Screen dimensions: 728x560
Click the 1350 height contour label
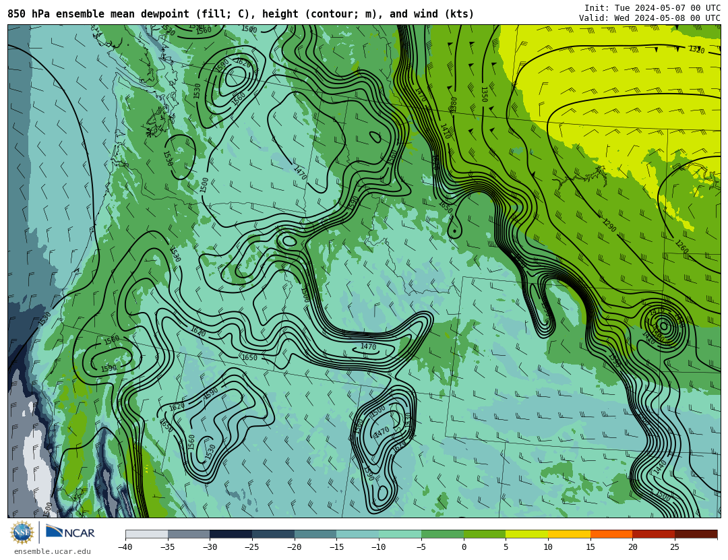(484, 94)
